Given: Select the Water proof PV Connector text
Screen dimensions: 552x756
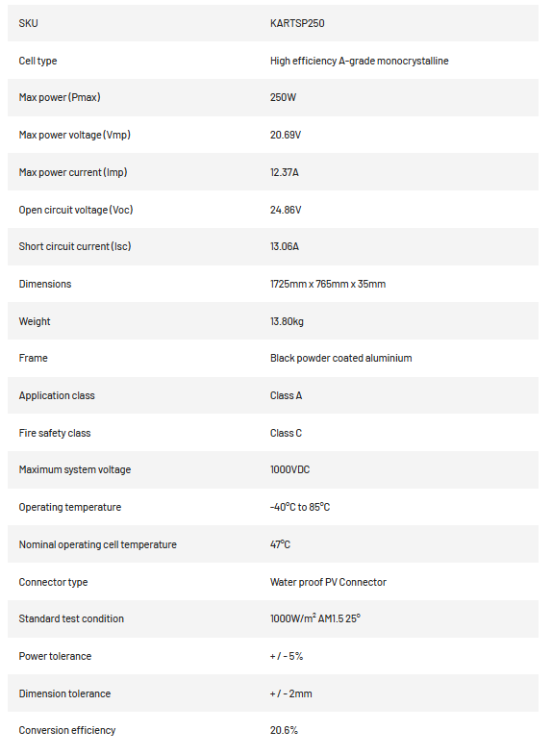Looking at the screenshot, I should [x=328, y=583].
